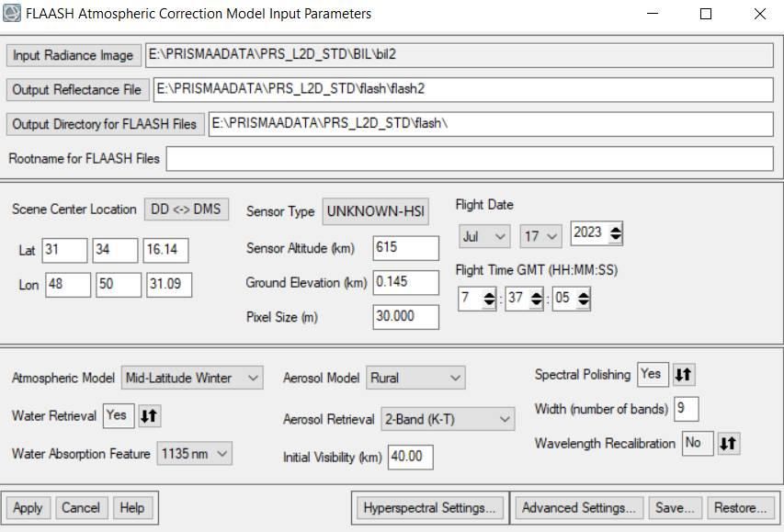This screenshot has width=784, height=532.
Task: Click the Water Retrieval Yes value box
Action: pos(119,415)
